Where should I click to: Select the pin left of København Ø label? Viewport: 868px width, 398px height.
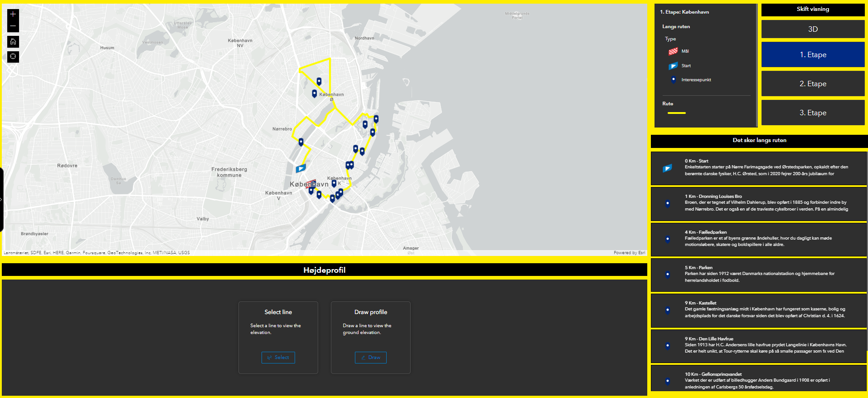[314, 93]
